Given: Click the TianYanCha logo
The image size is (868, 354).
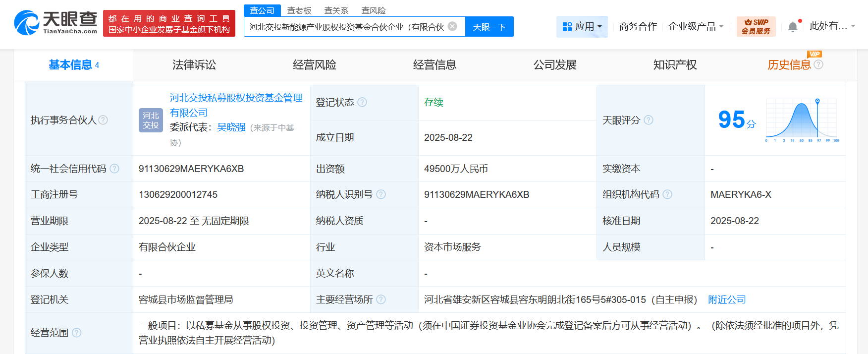Looking at the screenshot, I should 55,23.
